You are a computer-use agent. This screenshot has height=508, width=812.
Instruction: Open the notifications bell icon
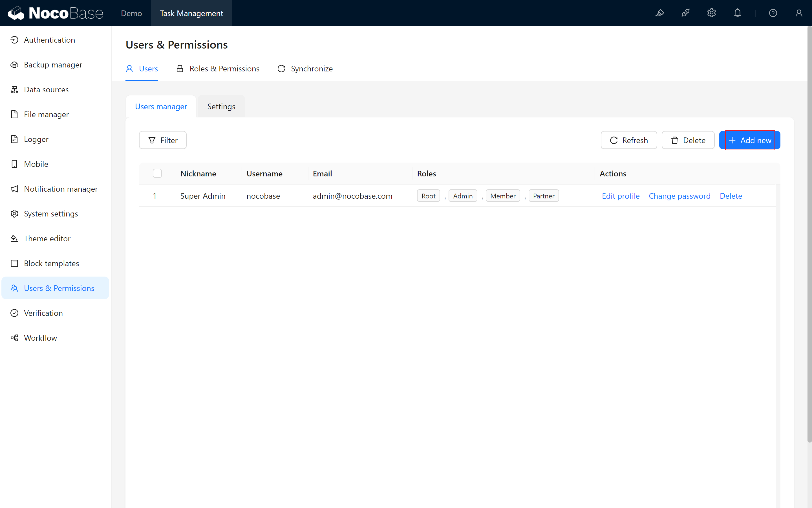(x=737, y=13)
